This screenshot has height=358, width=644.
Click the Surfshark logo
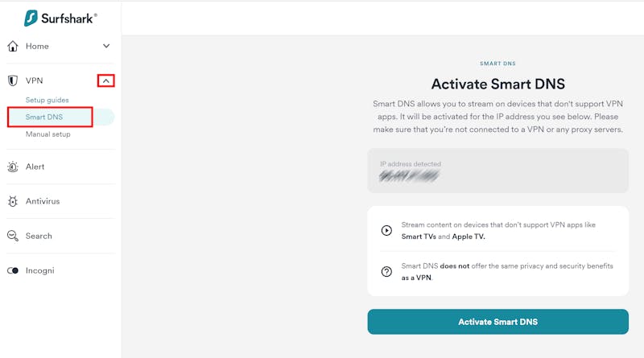click(x=60, y=18)
